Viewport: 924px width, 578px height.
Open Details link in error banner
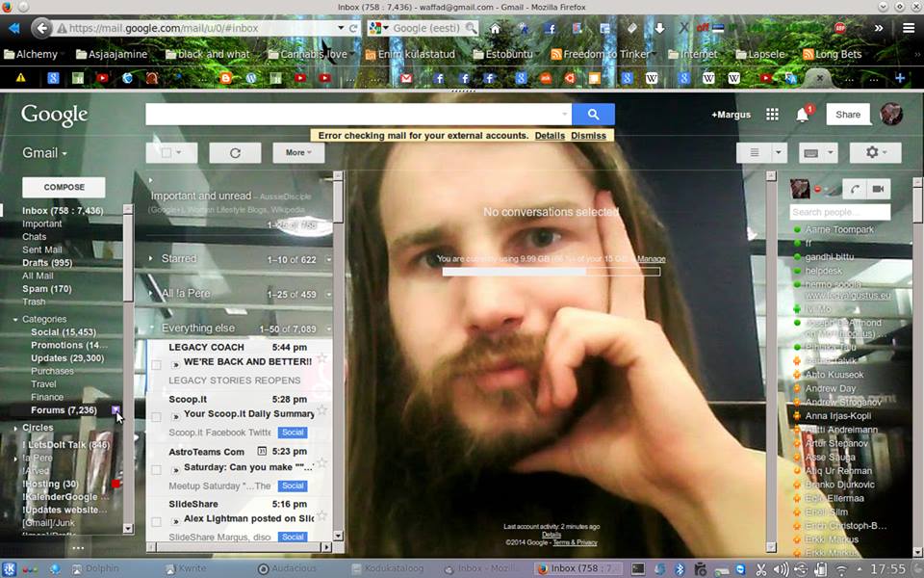pos(550,136)
